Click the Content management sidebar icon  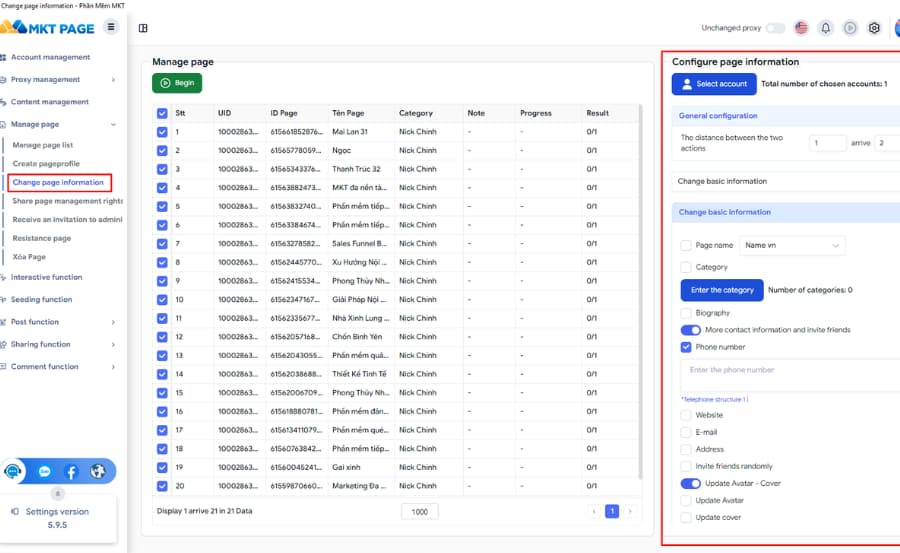[3, 102]
